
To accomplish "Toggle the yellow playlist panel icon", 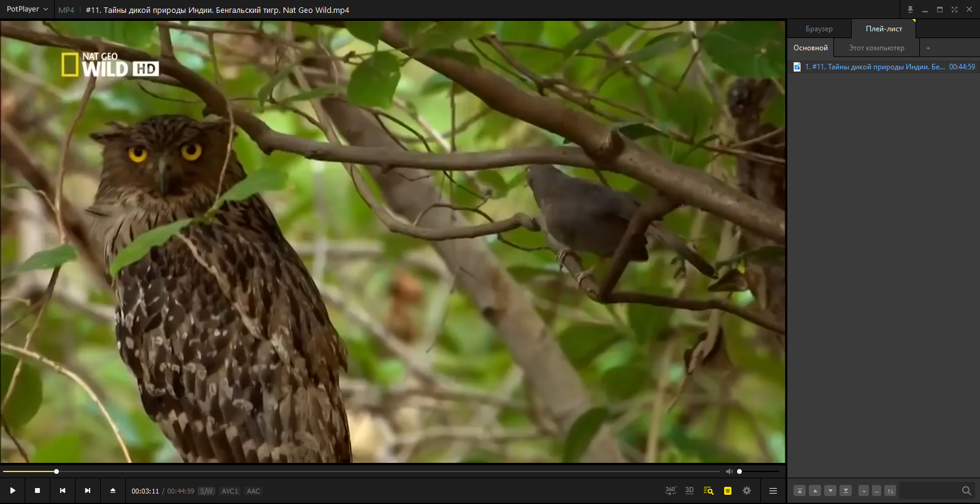I will [x=728, y=490].
